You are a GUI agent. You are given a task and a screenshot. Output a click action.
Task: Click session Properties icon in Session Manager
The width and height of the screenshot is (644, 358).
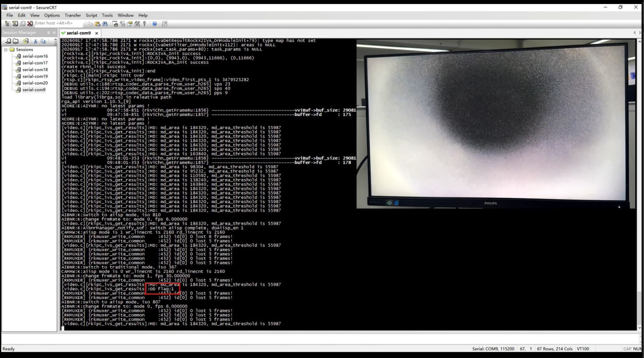pos(26,41)
